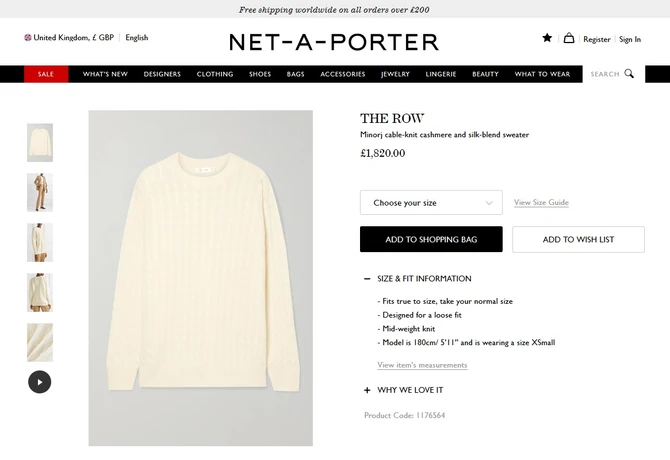Open the shopping bag icon
The image size is (670, 460).
[569, 38]
